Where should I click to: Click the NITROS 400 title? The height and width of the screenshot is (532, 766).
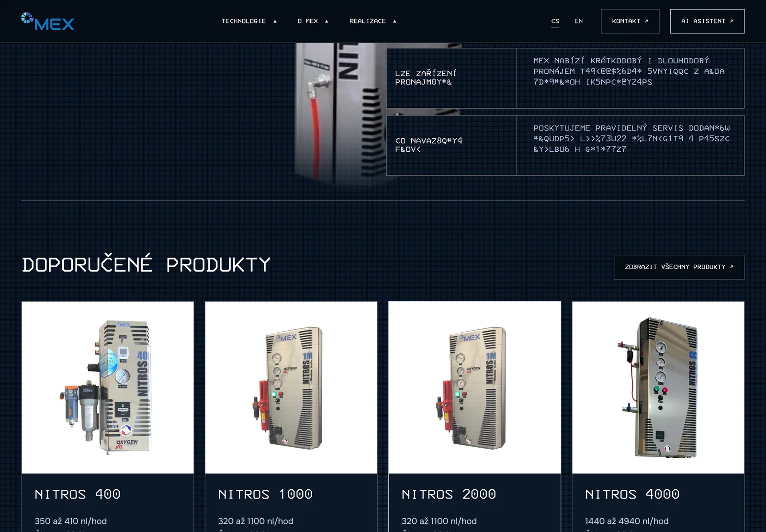tap(78, 494)
